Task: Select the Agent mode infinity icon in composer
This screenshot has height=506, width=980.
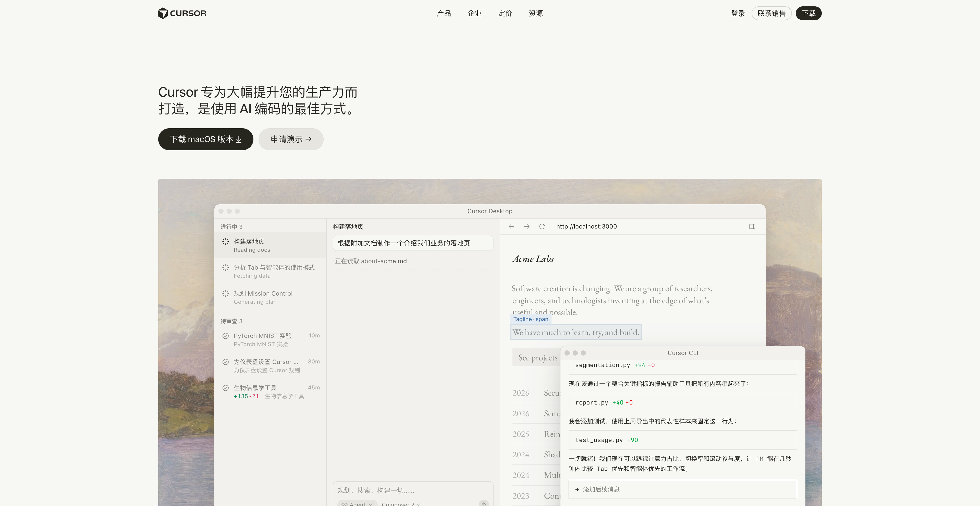Action: tap(345, 504)
